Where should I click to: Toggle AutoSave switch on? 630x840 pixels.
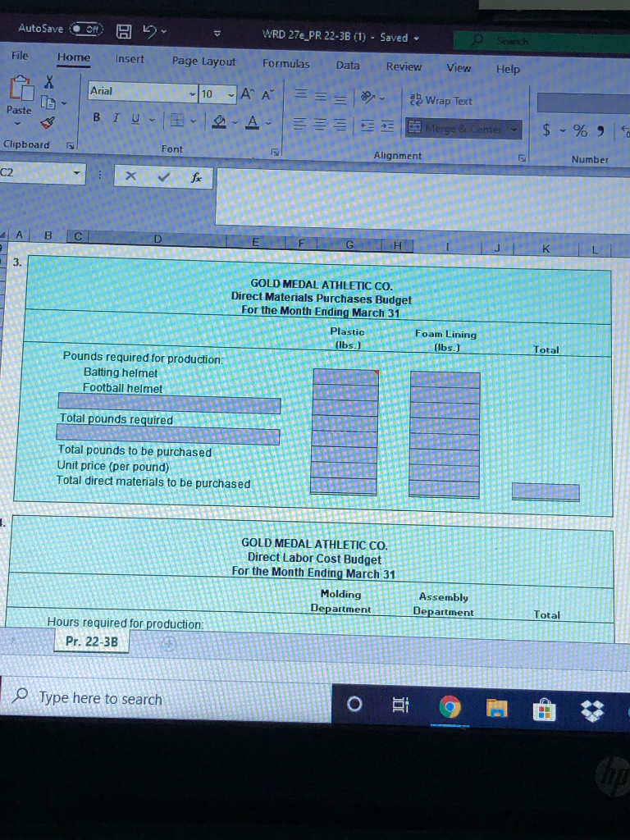88,29
